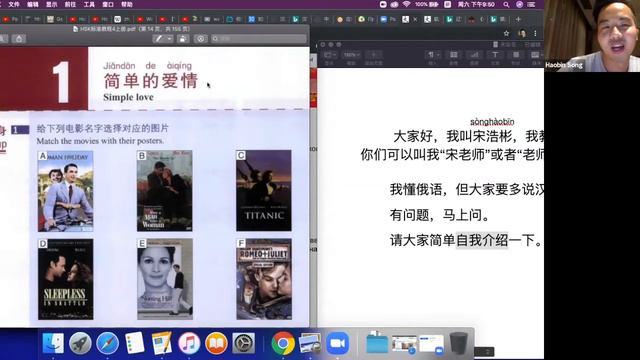640x360 pixels.
Task: Open Launchpad from the Dock
Action: pyautogui.click(x=80, y=343)
